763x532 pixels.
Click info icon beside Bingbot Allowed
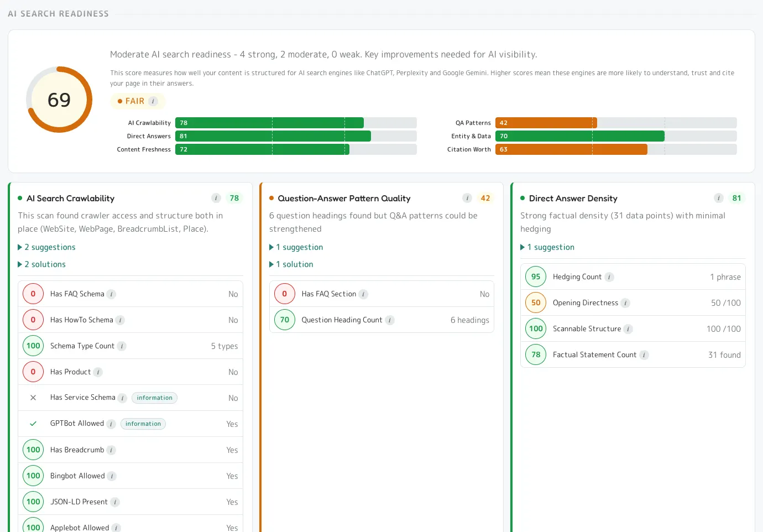tap(112, 476)
